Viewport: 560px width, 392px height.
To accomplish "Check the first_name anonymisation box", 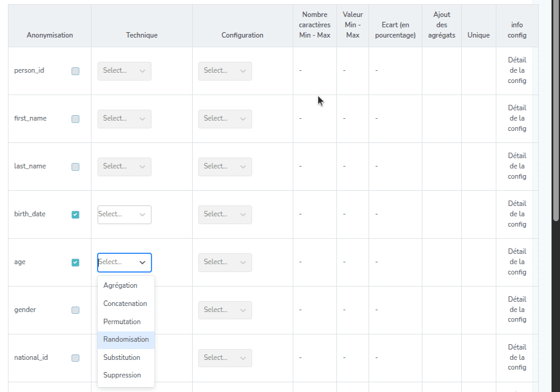I will tap(75, 119).
